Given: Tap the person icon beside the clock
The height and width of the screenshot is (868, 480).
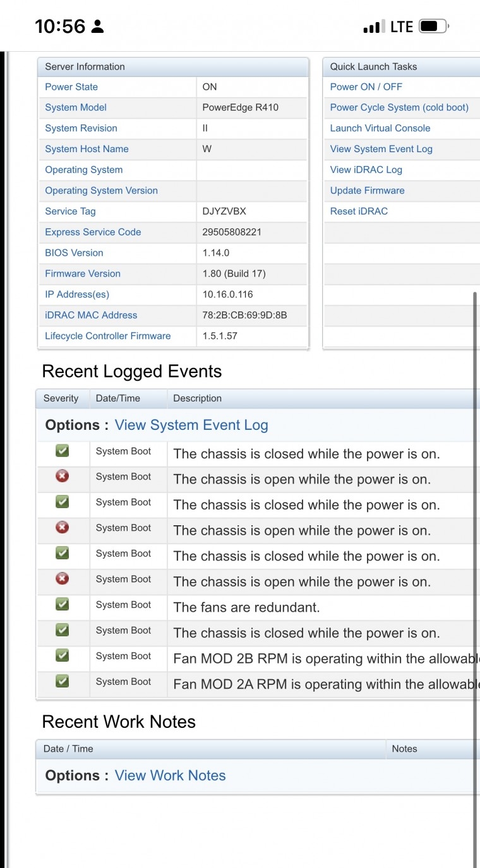Looking at the screenshot, I should pyautogui.click(x=97, y=27).
